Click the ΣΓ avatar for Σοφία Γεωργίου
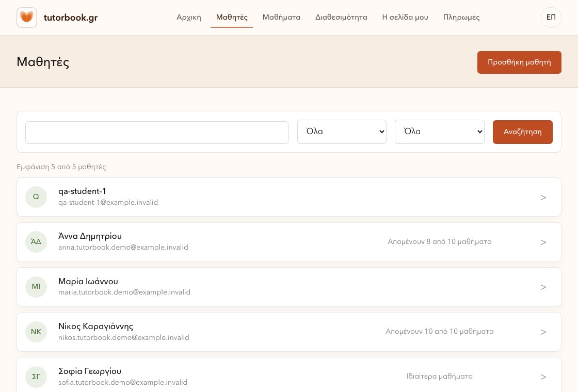This screenshot has width=578, height=392. tap(36, 377)
